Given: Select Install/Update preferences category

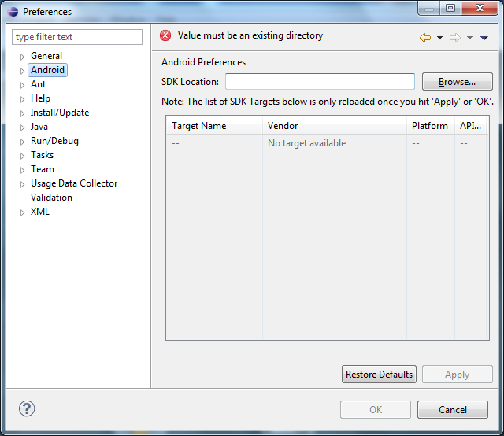Looking at the screenshot, I should click(60, 113).
